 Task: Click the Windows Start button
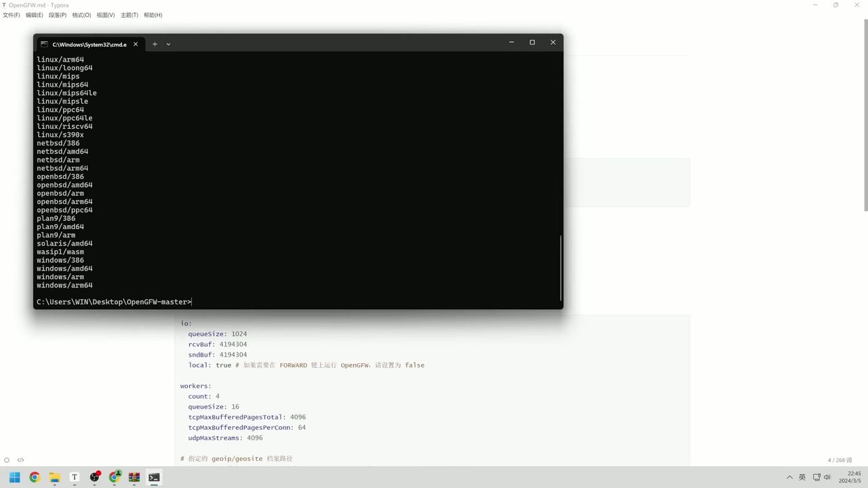point(14,477)
